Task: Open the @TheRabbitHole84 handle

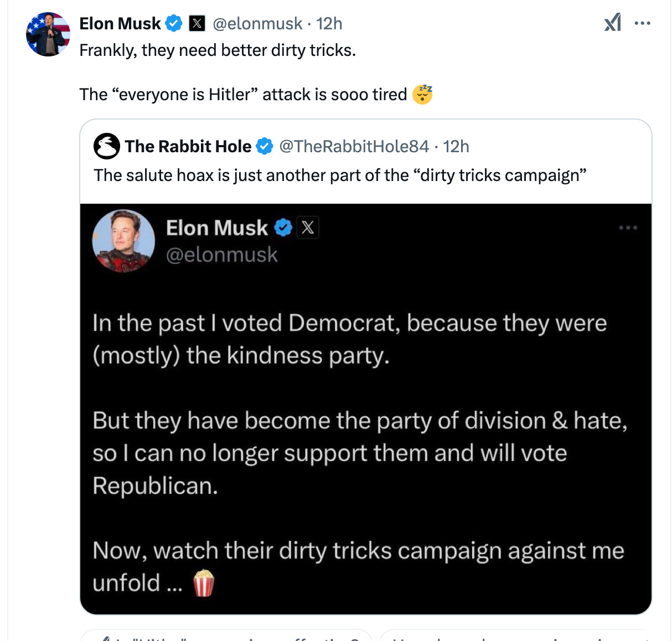Action: pyautogui.click(x=354, y=147)
